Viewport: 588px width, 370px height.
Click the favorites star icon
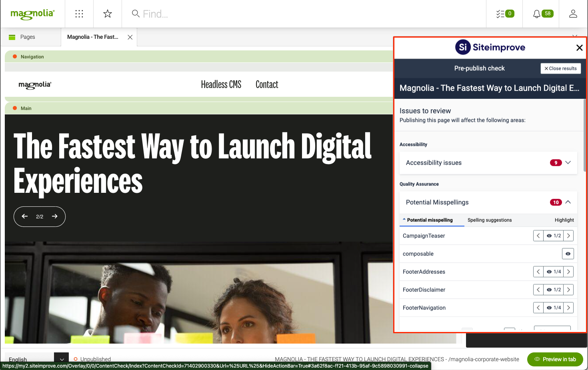(108, 14)
